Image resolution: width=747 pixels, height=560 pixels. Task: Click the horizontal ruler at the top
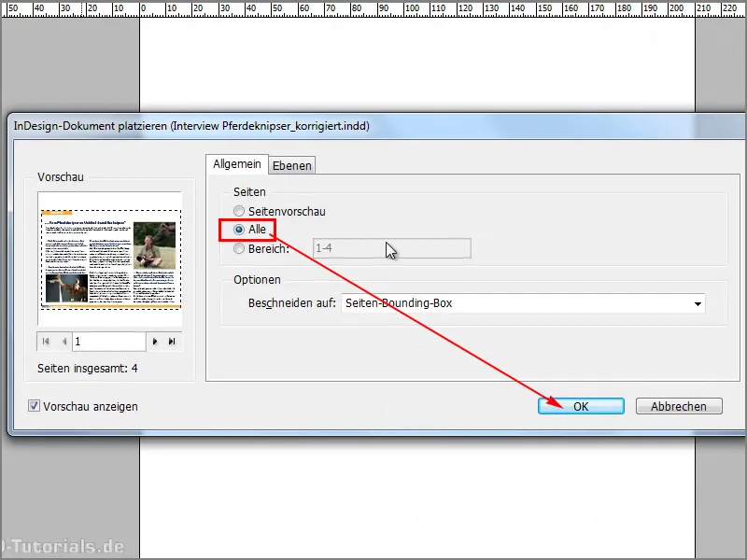(x=373, y=9)
